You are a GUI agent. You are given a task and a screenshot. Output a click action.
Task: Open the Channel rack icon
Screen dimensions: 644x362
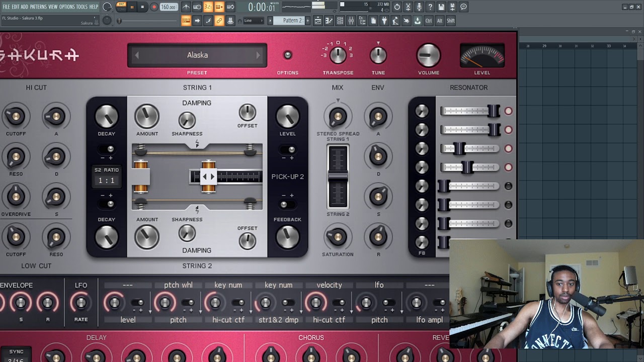pos(340,21)
